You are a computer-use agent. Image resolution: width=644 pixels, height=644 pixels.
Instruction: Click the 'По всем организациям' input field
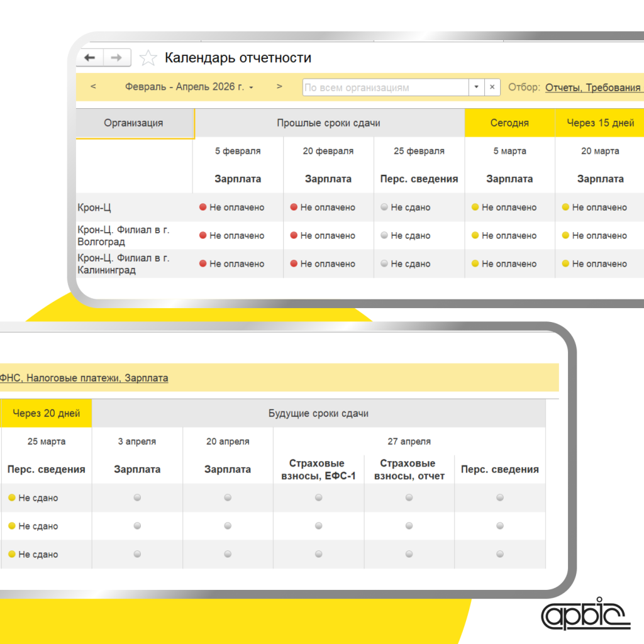point(385,87)
